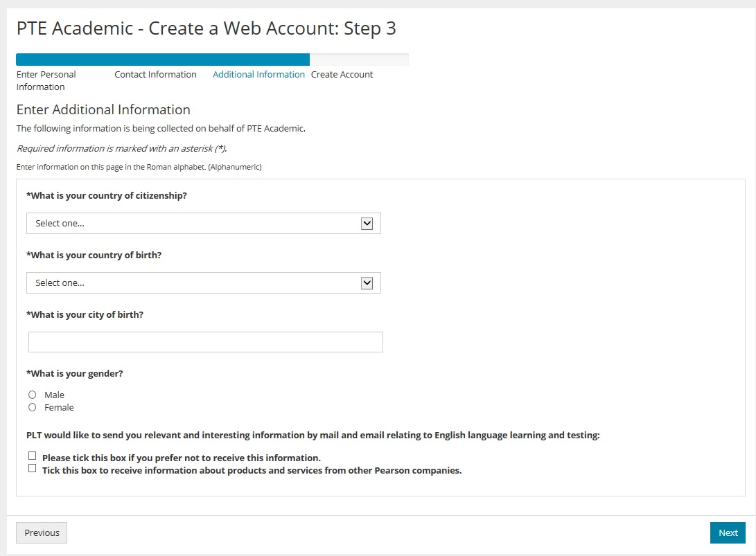The width and height of the screenshot is (756, 556).
Task: Jump to the Create Account step
Action: [342, 75]
